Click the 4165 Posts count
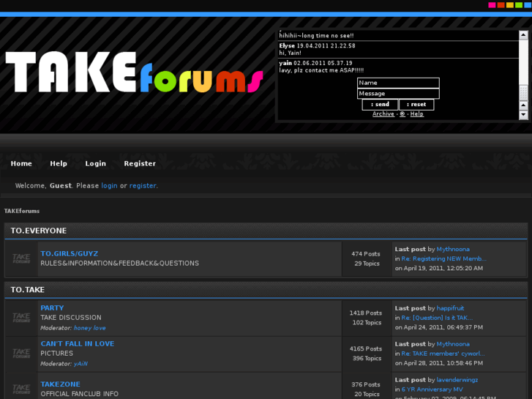This screenshot has height=399, width=532. click(x=366, y=348)
